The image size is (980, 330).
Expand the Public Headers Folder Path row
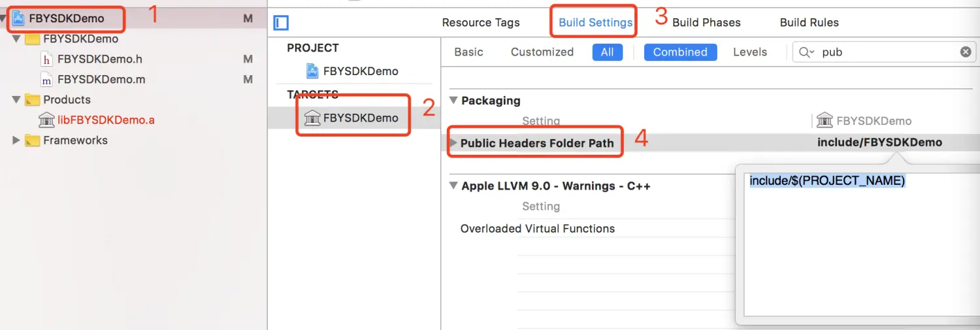(453, 142)
